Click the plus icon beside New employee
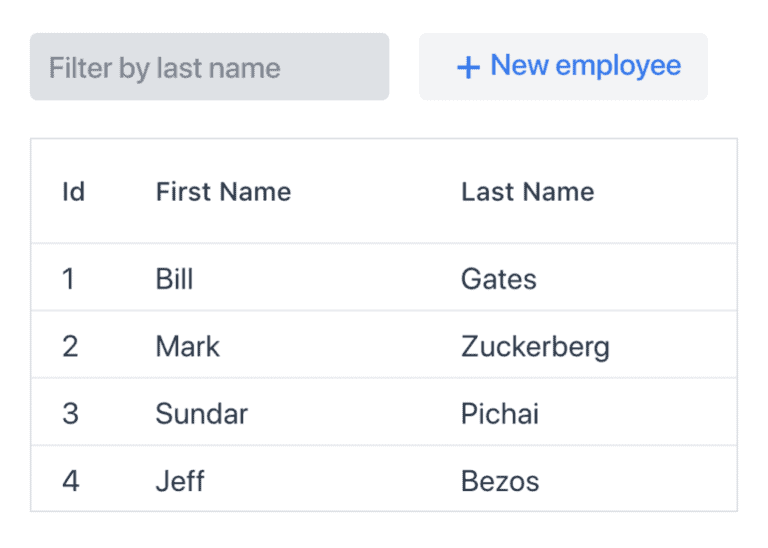Image resolution: width=768 pixels, height=548 pixels. click(x=468, y=67)
